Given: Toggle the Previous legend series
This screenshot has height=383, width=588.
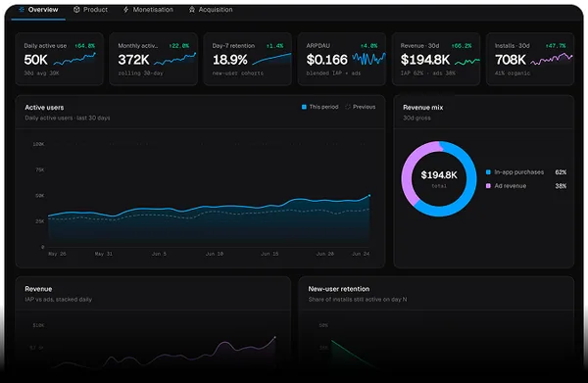Looking at the screenshot, I should pos(361,107).
